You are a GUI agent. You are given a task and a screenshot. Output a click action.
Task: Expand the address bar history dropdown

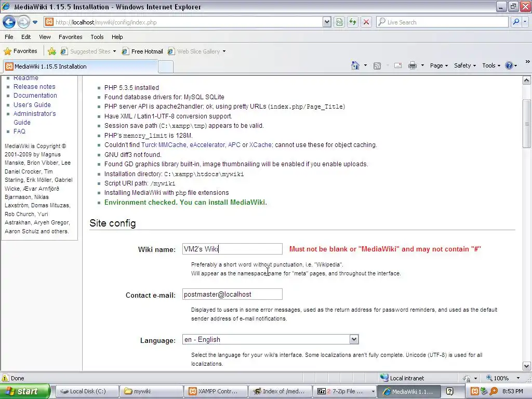coord(327,22)
